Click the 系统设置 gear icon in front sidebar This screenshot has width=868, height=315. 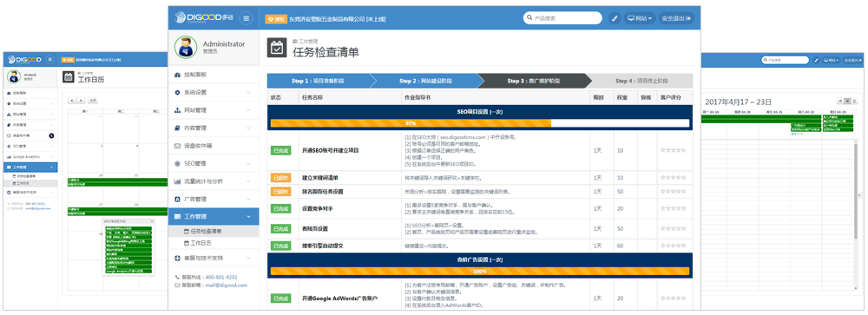[x=178, y=93]
